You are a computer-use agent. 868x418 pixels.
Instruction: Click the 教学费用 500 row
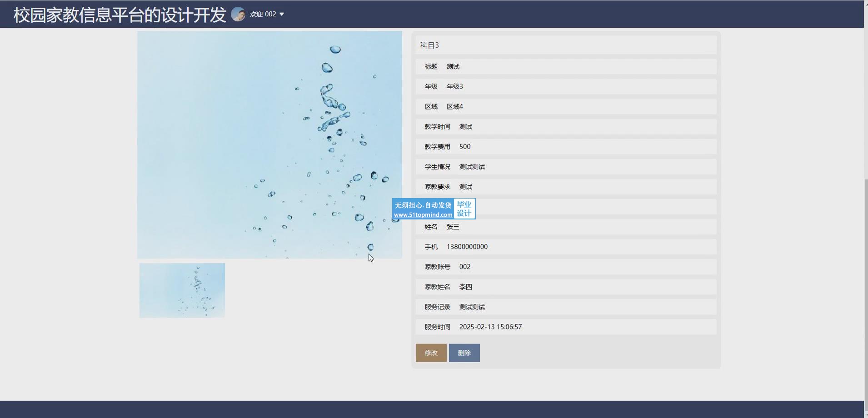coord(565,146)
